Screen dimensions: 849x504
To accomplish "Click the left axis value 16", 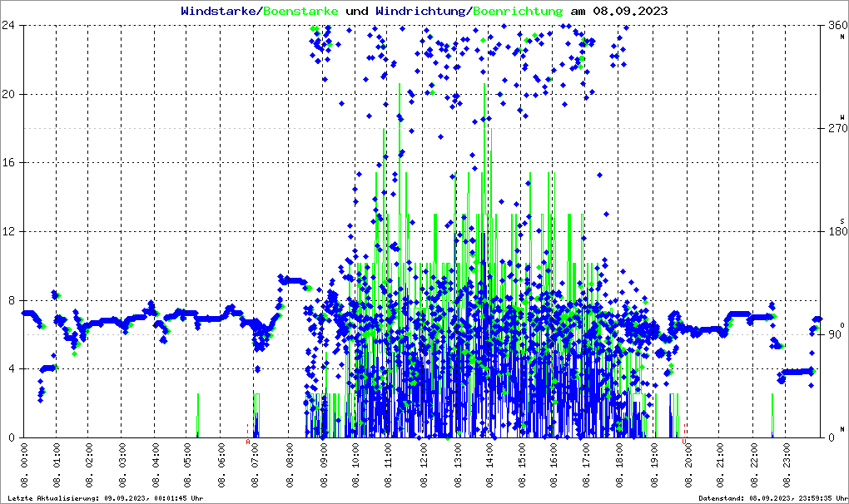I will point(7,163).
